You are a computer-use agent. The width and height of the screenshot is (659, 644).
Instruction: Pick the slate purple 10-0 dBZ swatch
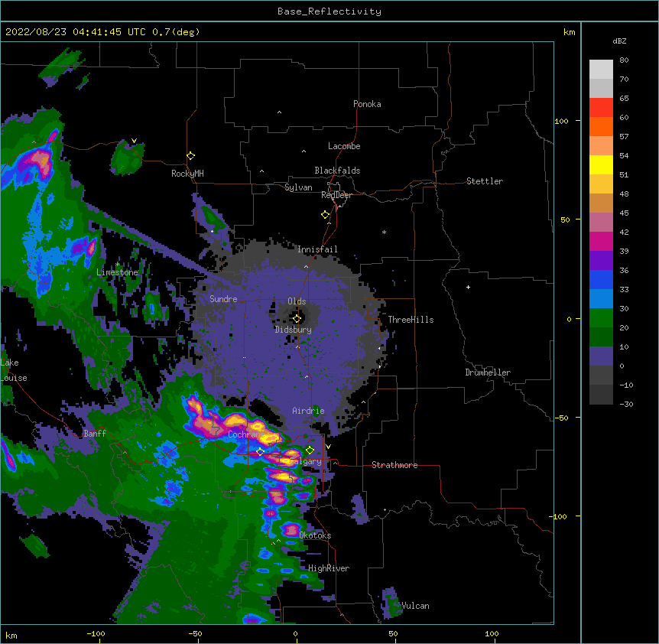(x=601, y=356)
